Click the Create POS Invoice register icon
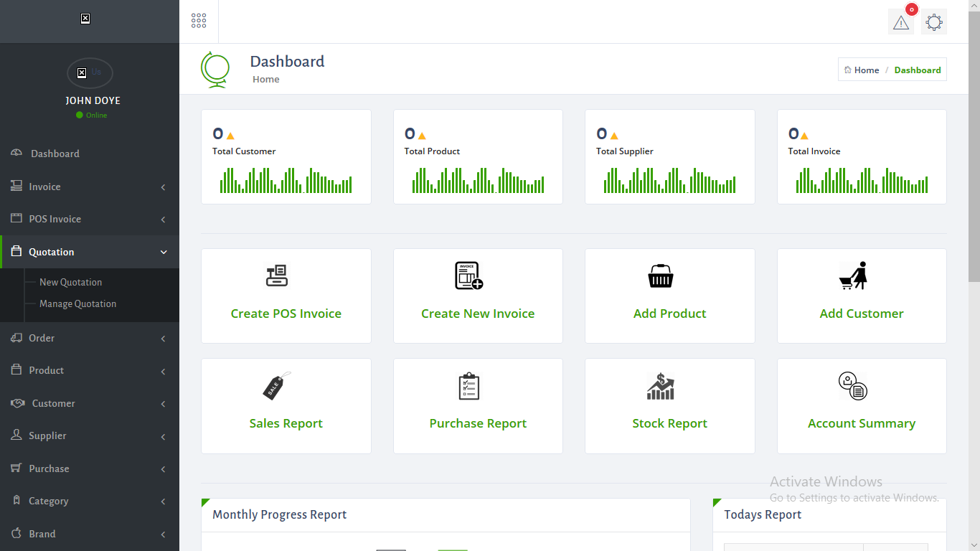Image resolution: width=980 pixels, height=551 pixels. click(277, 275)
